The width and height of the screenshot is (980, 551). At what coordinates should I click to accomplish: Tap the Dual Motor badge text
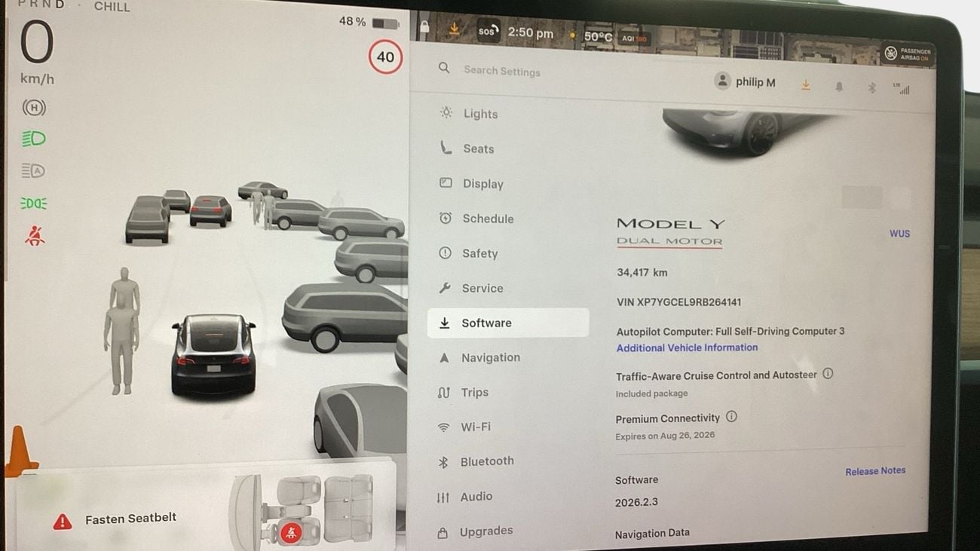coord(669,241)
